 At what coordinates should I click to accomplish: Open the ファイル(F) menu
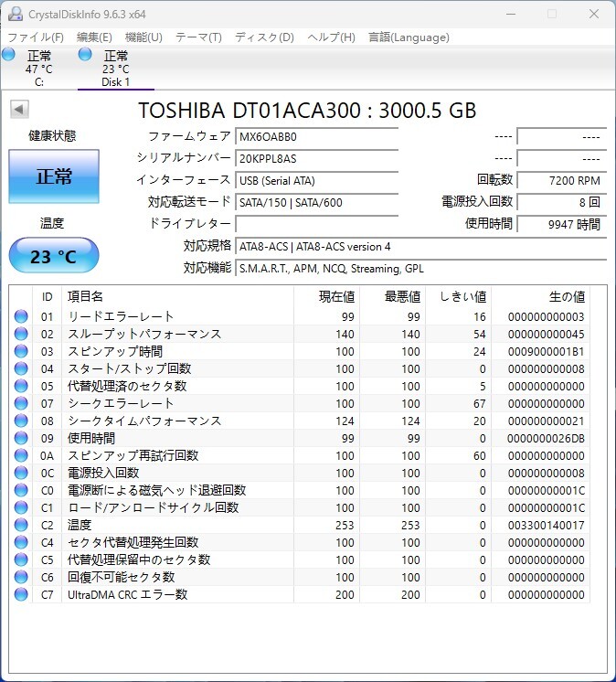[36, 37]
